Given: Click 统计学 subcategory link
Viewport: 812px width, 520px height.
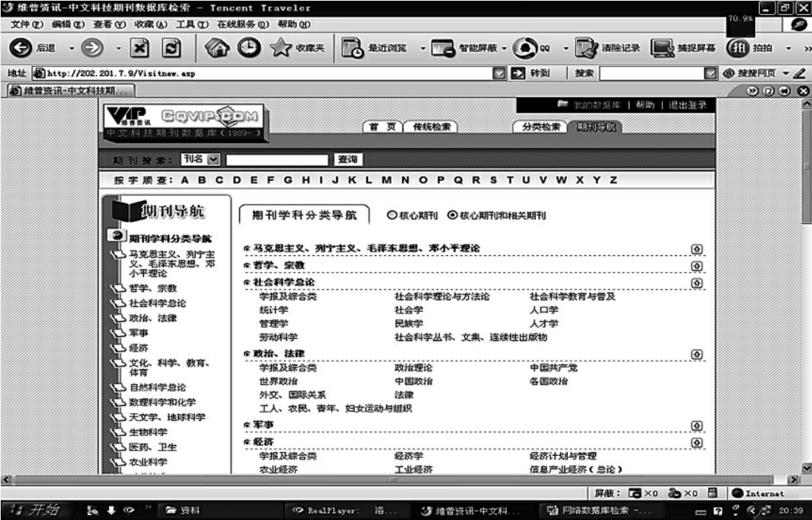Looking at the screenshot, I should 273,310.
